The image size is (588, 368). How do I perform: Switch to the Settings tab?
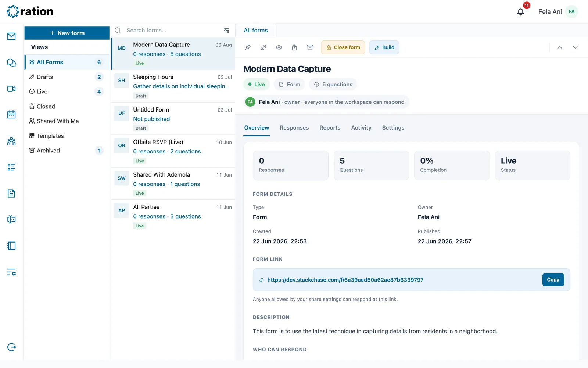pos(393,128)
